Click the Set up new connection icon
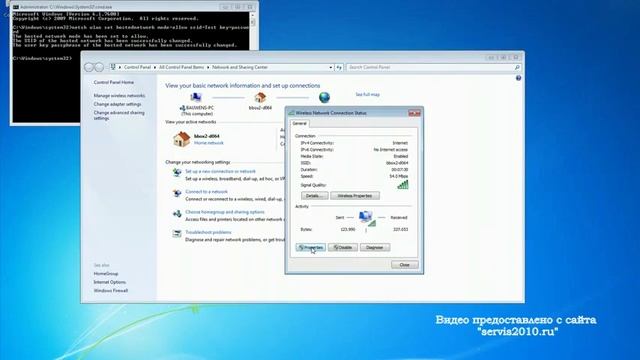The image size is (640, 360). (177, 173)
